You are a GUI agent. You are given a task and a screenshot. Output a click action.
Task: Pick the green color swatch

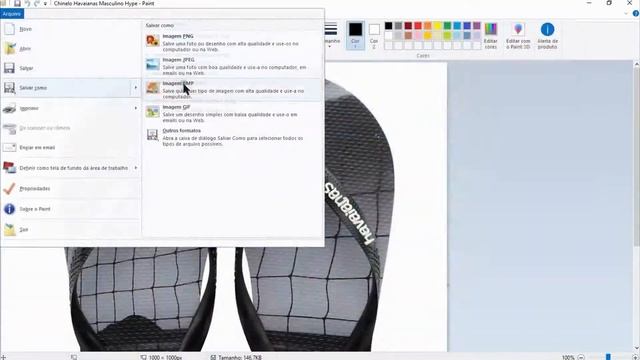point(447,26)
